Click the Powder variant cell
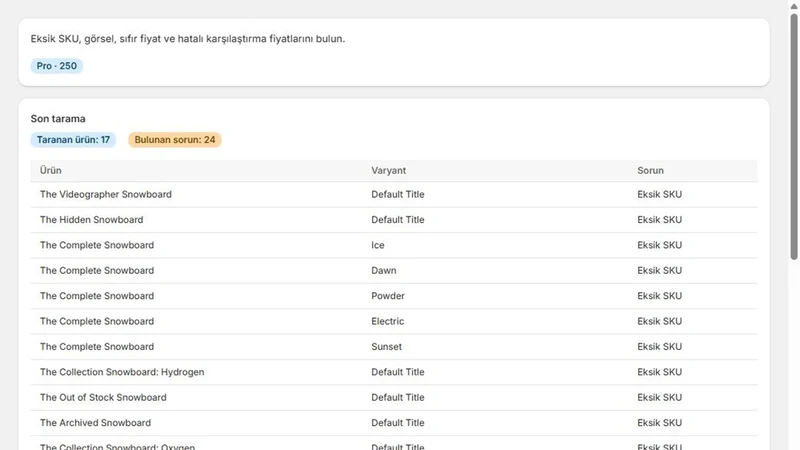800x450 pixels. point(388,296)
